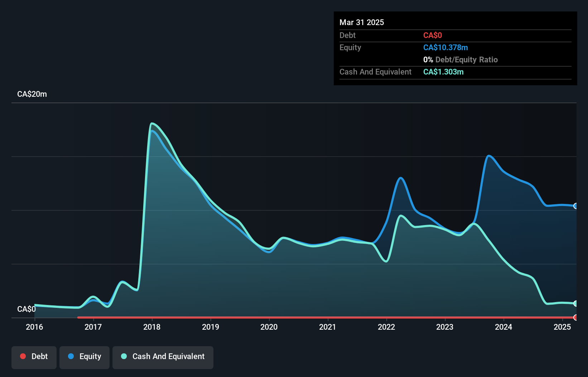588x377 pixels.
Task: Click the Debt tooltip row label
Action: point(347,35)
